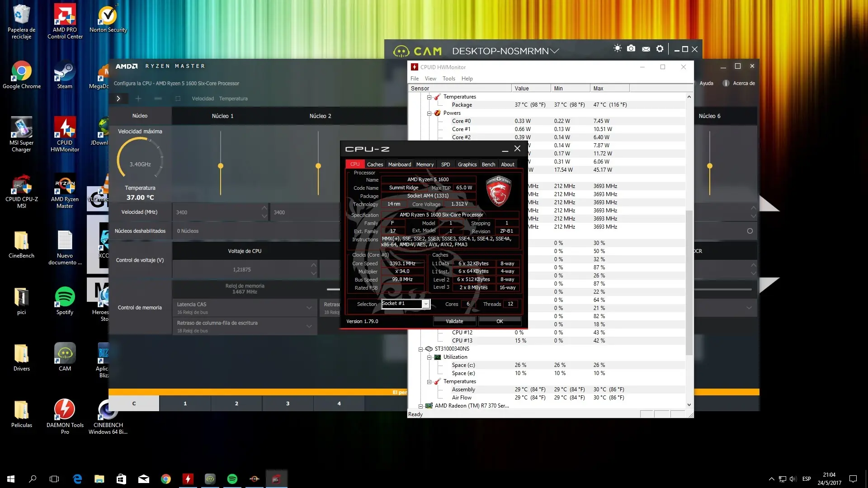Open the Socket #1 selection dropdown in CPU-Z
This screenshot has height=488, width=868.
(425, 304)
